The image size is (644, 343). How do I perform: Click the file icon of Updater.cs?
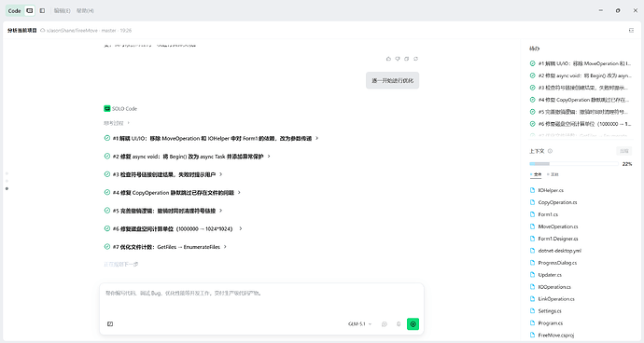click(533, 275)
